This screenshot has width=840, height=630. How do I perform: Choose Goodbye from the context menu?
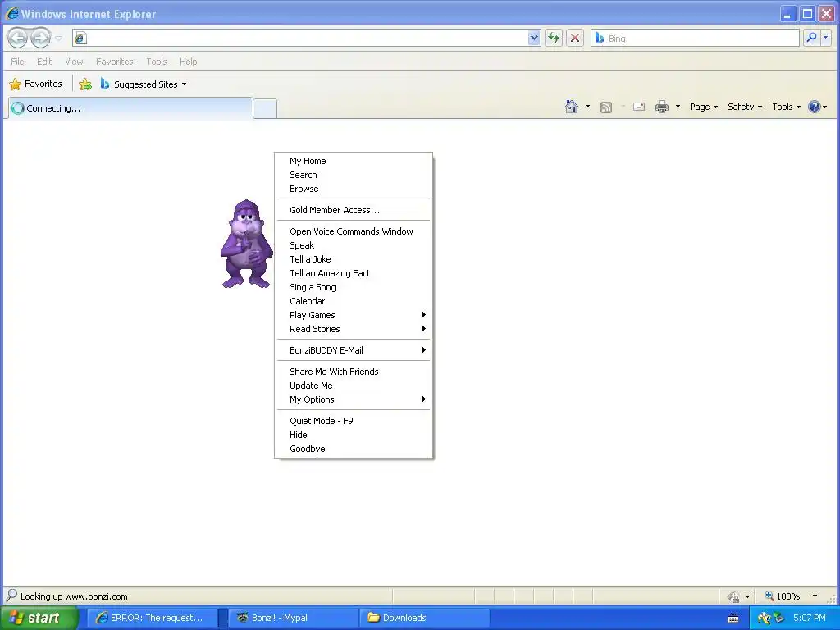pos(354,449)
